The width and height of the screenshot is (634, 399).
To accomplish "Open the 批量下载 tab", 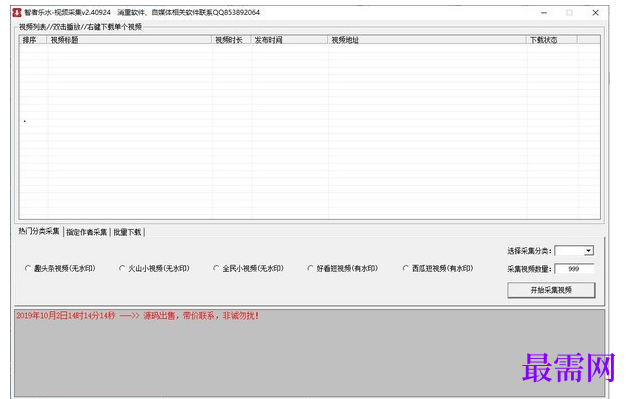I will click(127, 232).
